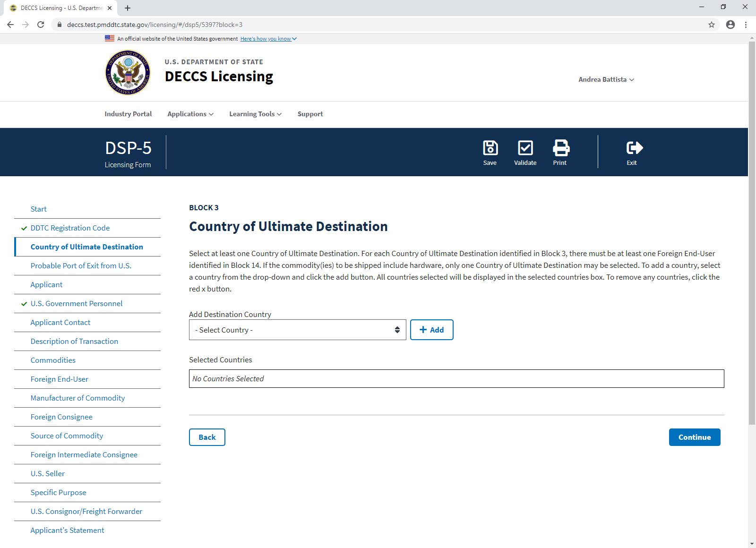
Task: Open the Chrome three-dot menu
Action: [746, 25]
